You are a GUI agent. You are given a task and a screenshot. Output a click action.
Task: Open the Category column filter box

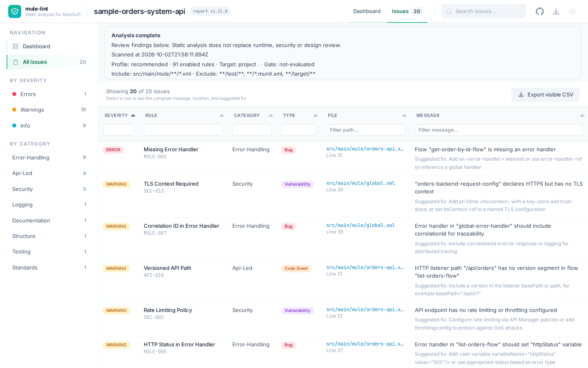click(x=252, y=130)
